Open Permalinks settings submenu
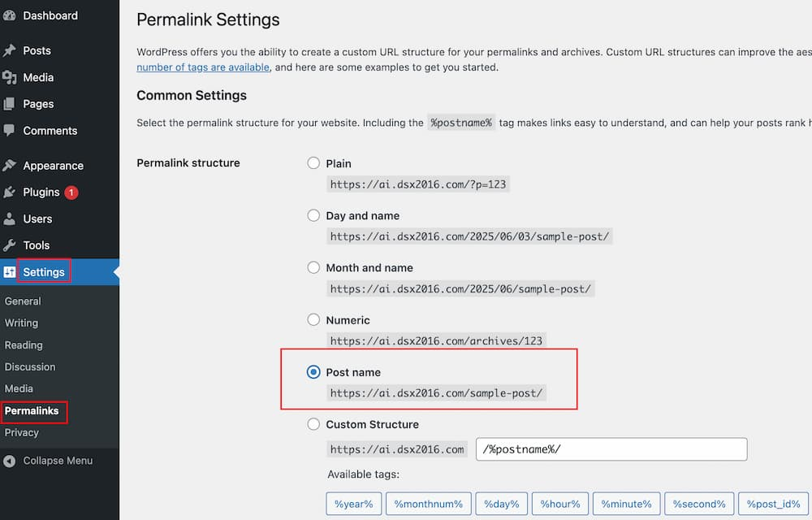The height and width of the screenshot is (520, 812). [x=32, y=410]
